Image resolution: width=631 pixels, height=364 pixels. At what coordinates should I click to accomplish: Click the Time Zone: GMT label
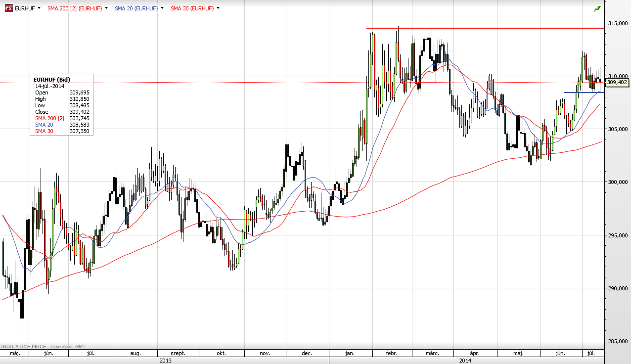(x=68, y=347)
